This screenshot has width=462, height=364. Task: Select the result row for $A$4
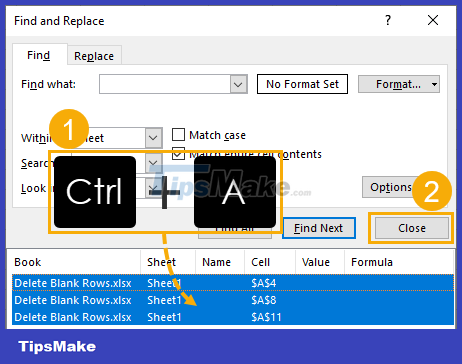233,283
